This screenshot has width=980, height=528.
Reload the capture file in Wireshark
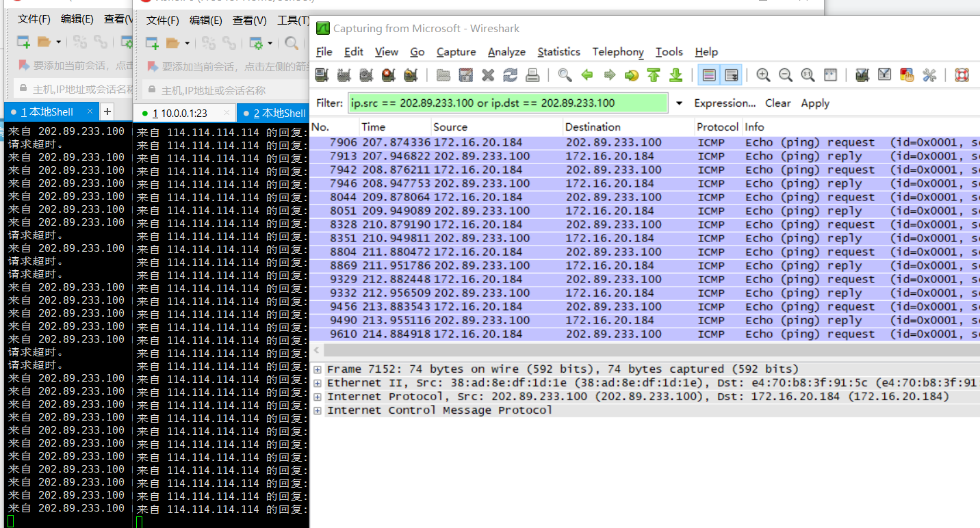click(510, 75)
